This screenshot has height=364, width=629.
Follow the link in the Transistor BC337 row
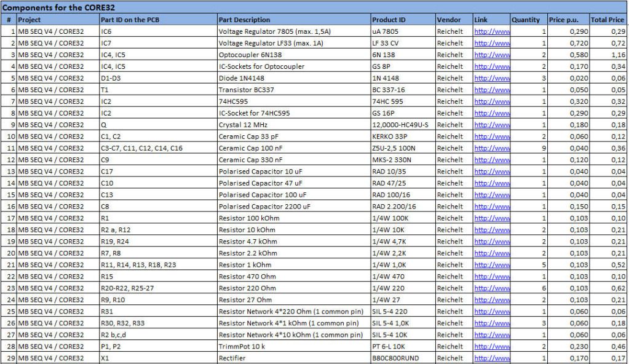(492, 90)
